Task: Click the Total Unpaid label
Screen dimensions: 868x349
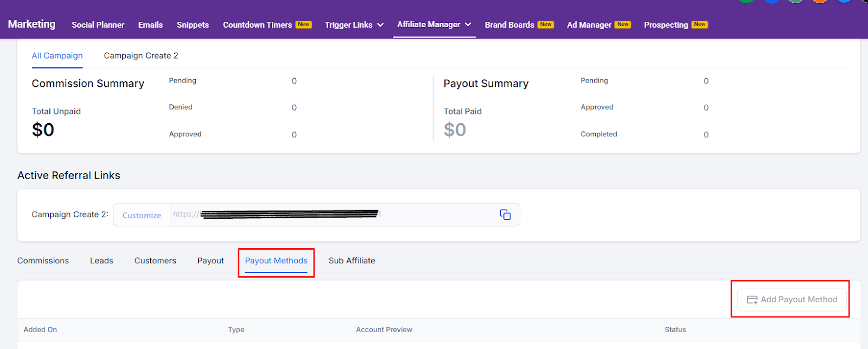Action: [56, 111]
